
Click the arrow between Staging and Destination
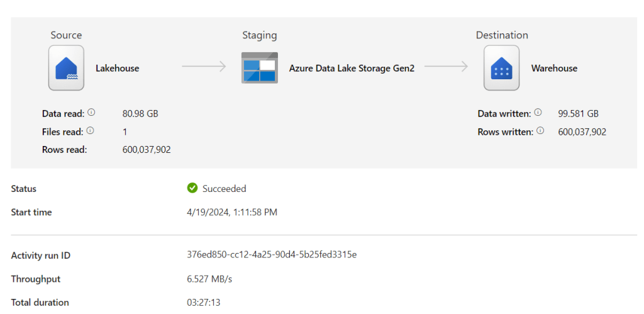pyautogui.click(x=446, y=67)
